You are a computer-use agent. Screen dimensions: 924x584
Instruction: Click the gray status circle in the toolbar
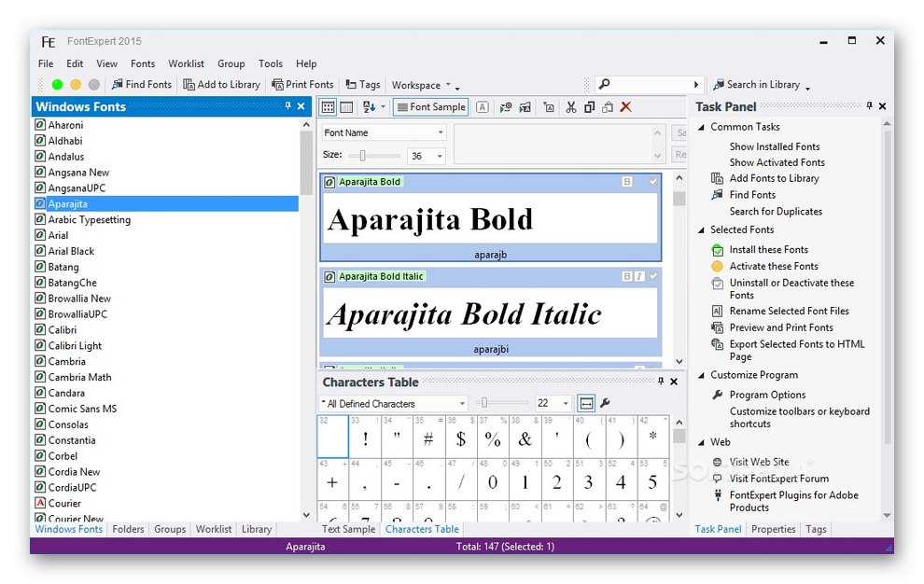click(x=93, y=85)
